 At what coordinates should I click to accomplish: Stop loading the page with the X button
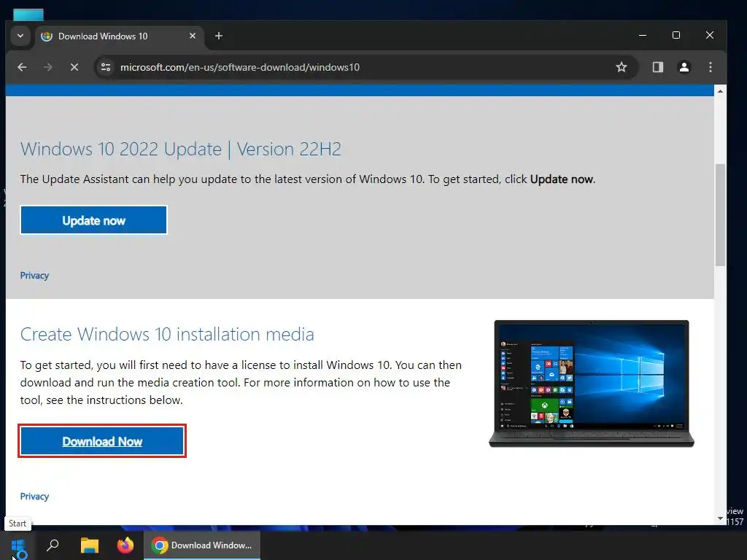[x=74, y=67]
